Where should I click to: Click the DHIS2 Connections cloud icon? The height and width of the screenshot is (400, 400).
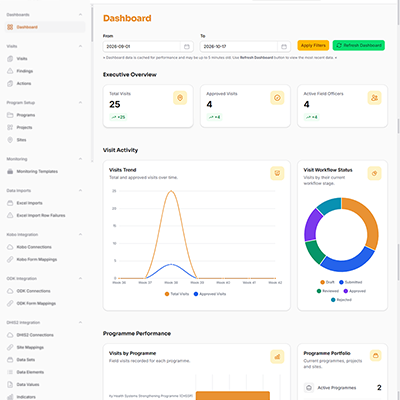[10, 335]
